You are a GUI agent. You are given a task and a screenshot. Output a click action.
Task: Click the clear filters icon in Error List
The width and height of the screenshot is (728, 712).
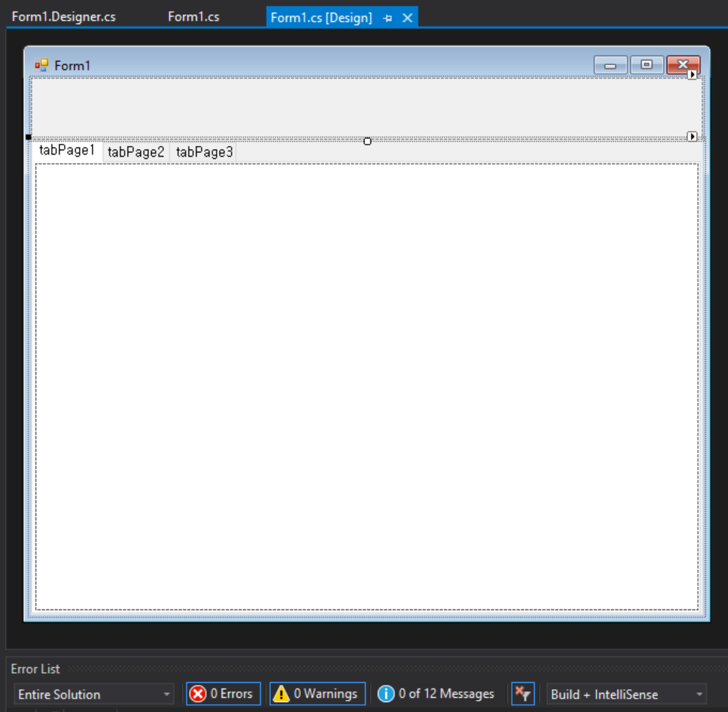pyautogui.click(x=523, y=694)
